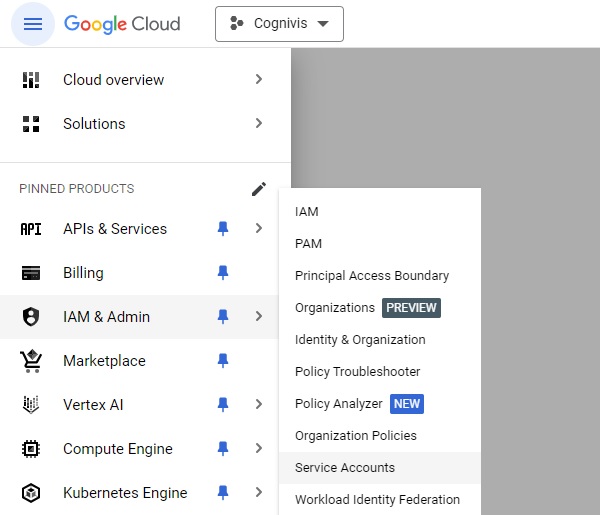Image resolution: width=600 pixels, height=515 pixels.
Task: Click the Solutions grid icon
Action: [x=31, y=124]
